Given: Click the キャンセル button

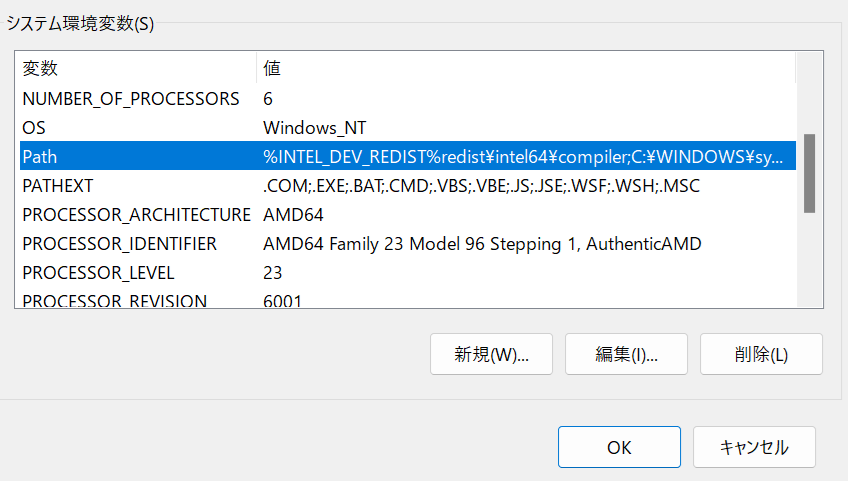Looking at the screenshot, I should (754, 447).
